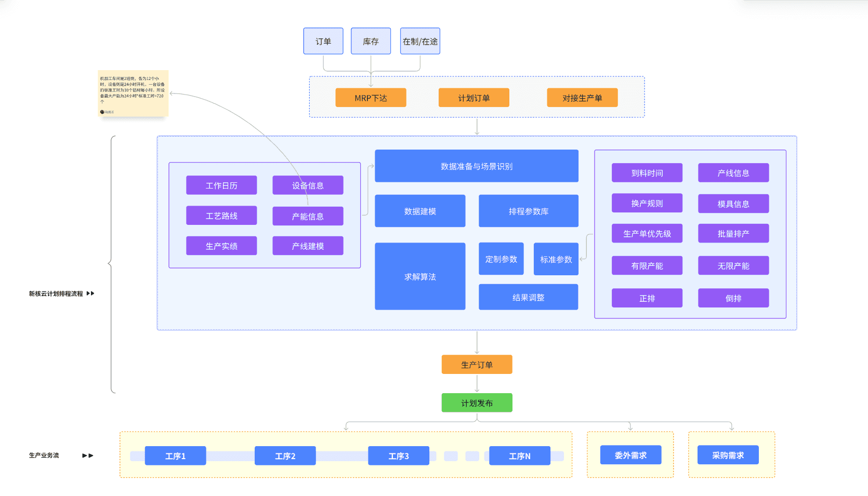
Task: Click the 结果调整 blue block
Action: [529, 297]
